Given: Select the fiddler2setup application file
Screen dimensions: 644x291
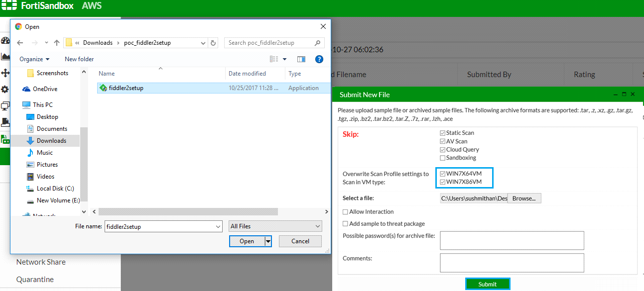Looking at the screenshot, I should [x=126, y=88].
